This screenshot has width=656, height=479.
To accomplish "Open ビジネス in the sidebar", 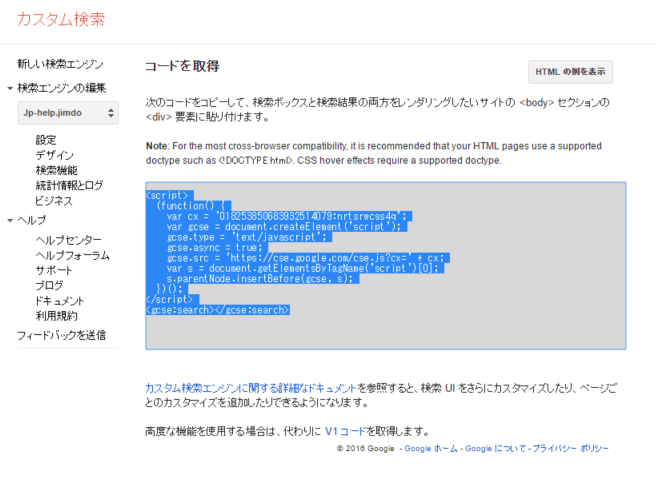I will tap(54, 201).
